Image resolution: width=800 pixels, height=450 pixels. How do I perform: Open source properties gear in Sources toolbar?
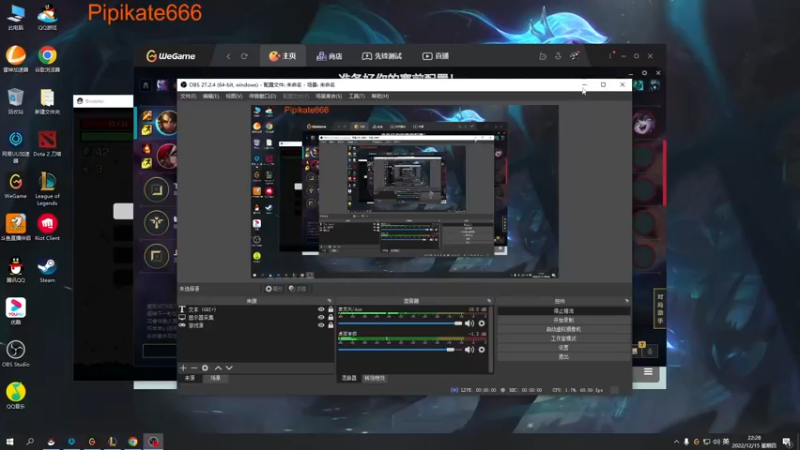(205, 368)
